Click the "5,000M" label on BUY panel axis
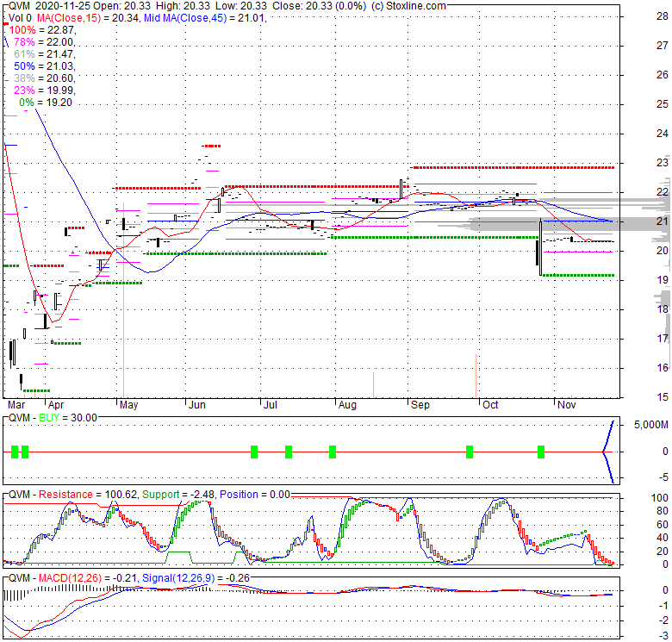672x642 pixels. point(651,425)
